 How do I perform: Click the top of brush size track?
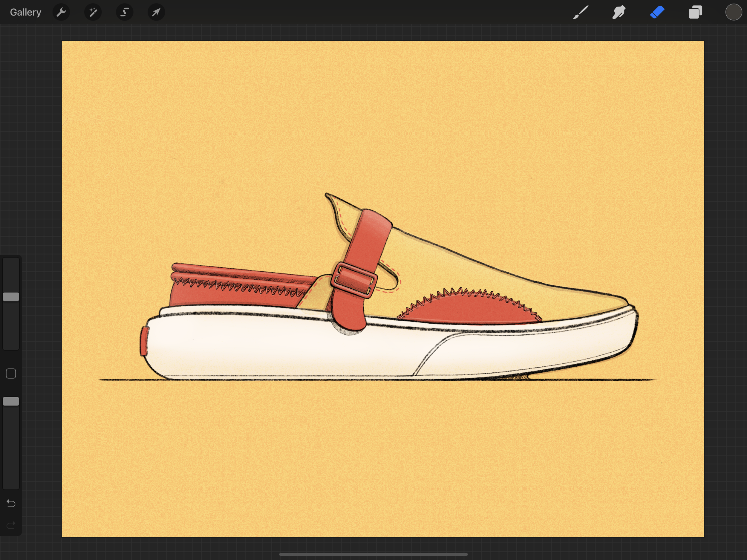11,263
